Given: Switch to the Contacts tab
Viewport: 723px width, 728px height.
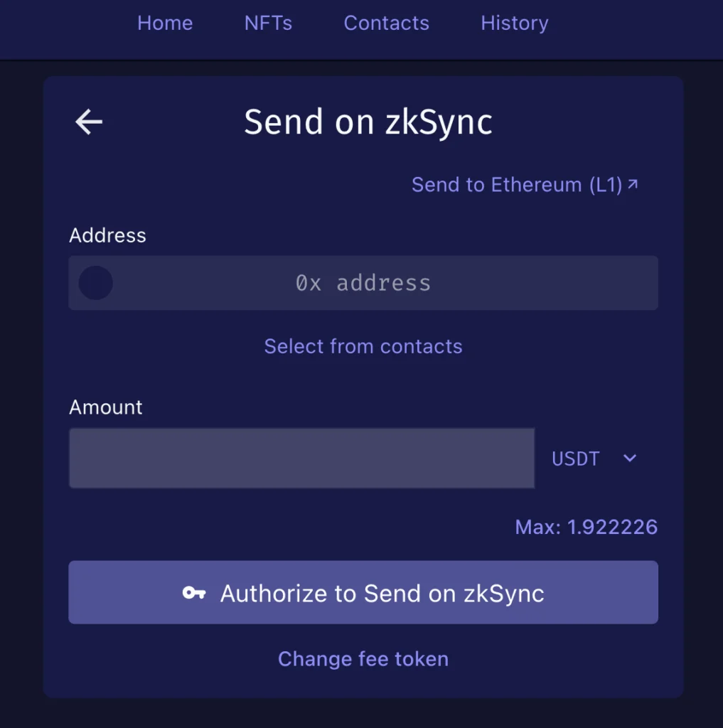Looking at the screenshot, I should [386, 23].
